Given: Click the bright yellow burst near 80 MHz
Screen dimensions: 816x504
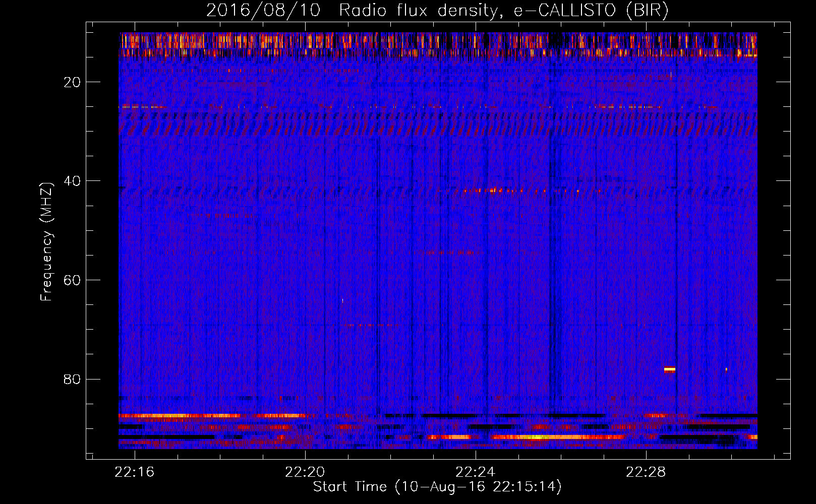Looking at the screenshot, I should pos(669,369).
